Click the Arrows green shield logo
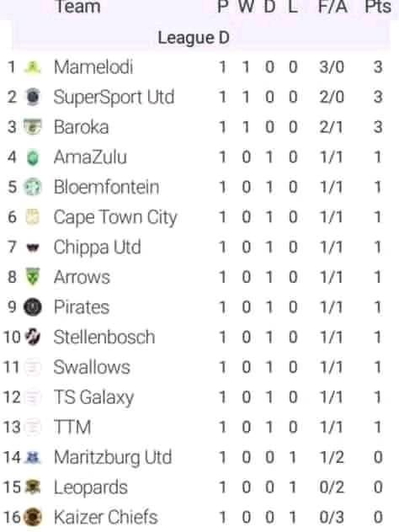399x532 pixels. click(33, 277)
